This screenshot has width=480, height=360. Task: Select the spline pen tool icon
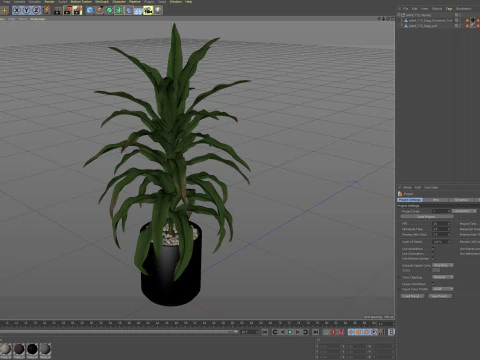[x=99, y=11]
